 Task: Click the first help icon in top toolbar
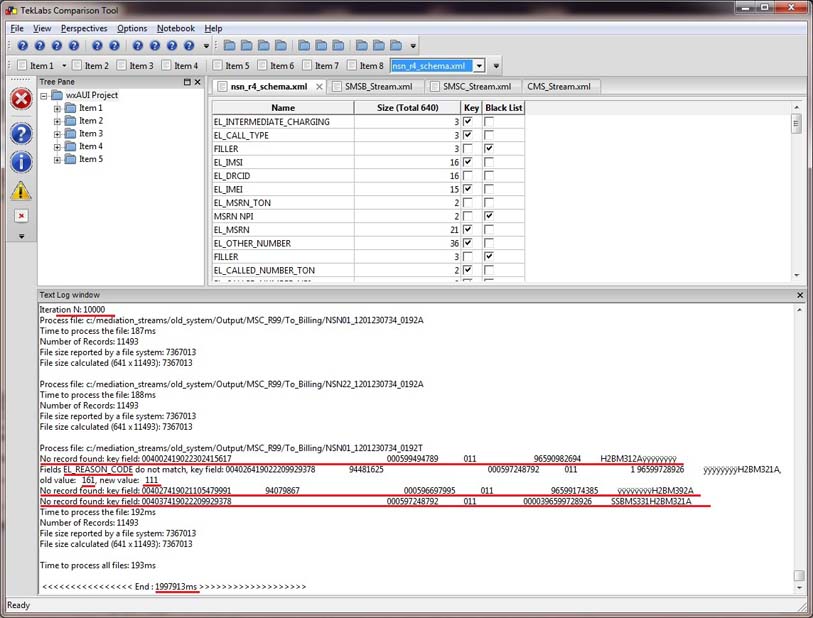click(22, 46)
